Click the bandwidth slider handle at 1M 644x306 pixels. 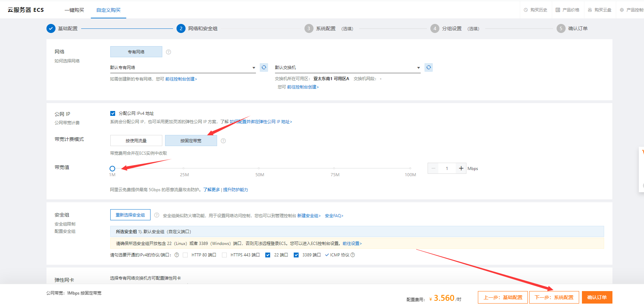tap(112, 169)
